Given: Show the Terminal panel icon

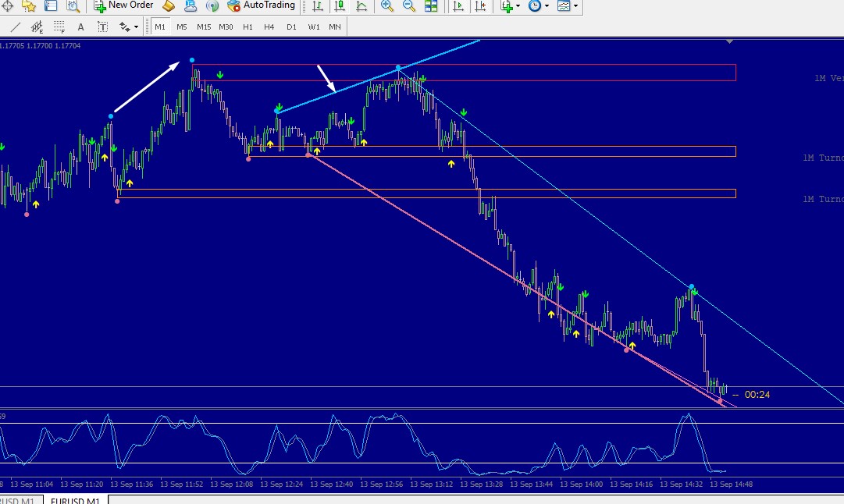Looking at the screenshot, I should tap(51, 6).
